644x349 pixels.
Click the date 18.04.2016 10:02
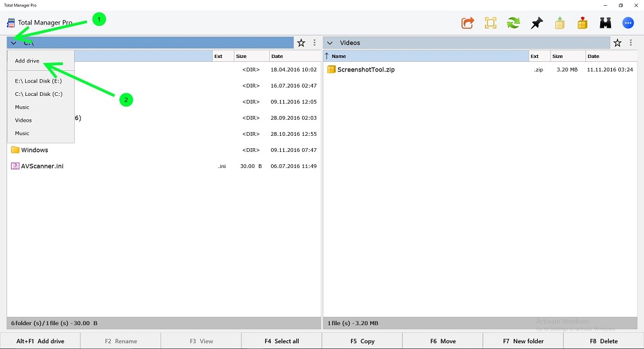pyautogui.click(x=294, y=70)
